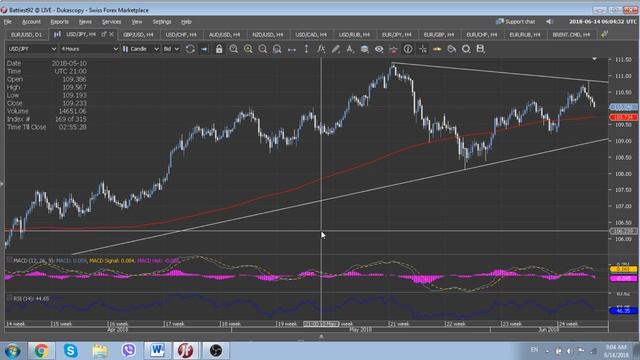The width and height of the screenshot is (640, 360).
Task: Click the layers stack toolbar icon
Action: point(364,49)
